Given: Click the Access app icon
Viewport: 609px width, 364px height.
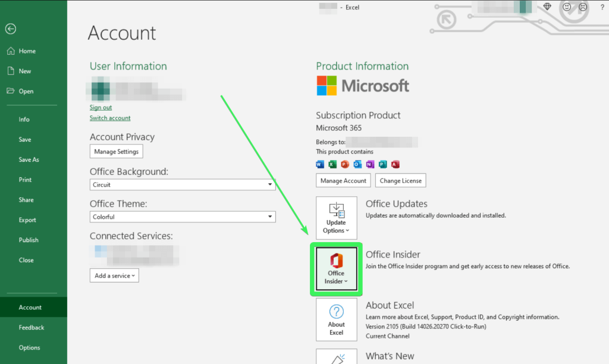Looking at the screenshot, I should [x=395, y=164].
